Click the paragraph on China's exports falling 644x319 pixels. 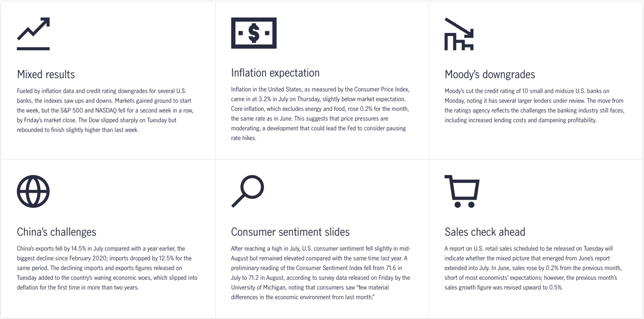107,268
